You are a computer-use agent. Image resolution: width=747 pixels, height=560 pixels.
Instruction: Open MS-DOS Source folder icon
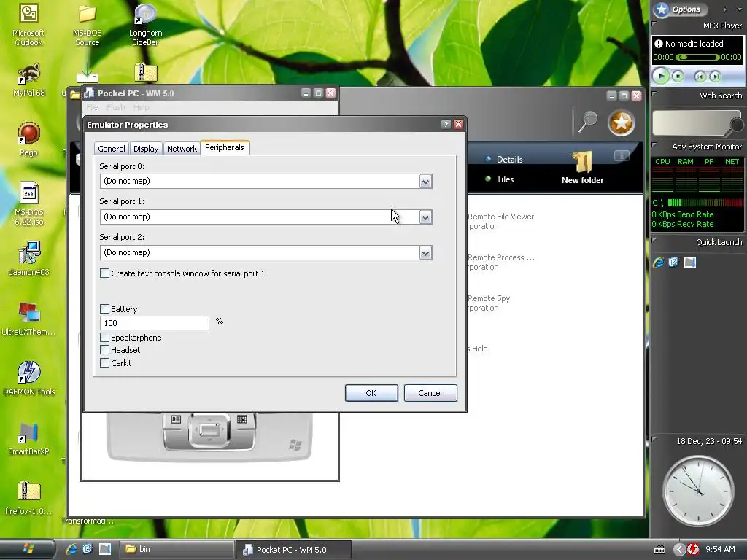point(88,25)
